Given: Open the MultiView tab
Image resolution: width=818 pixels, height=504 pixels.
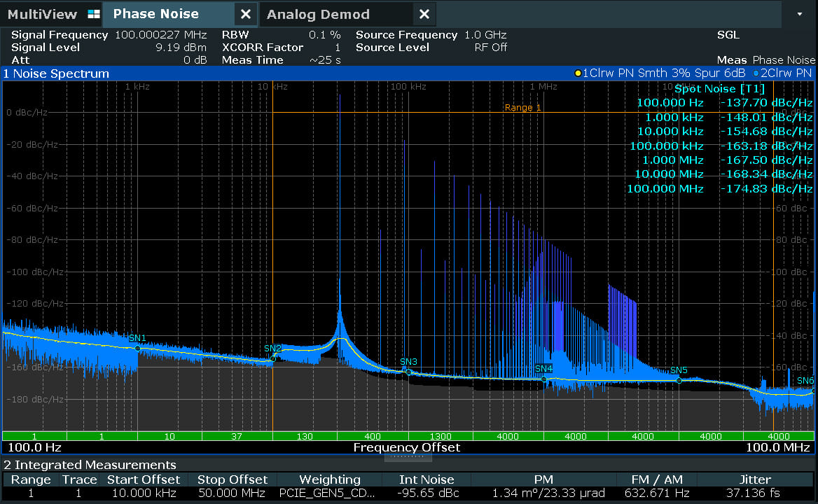Looking at the screenshot, I should pyautogui.click(x=42, y=15).
